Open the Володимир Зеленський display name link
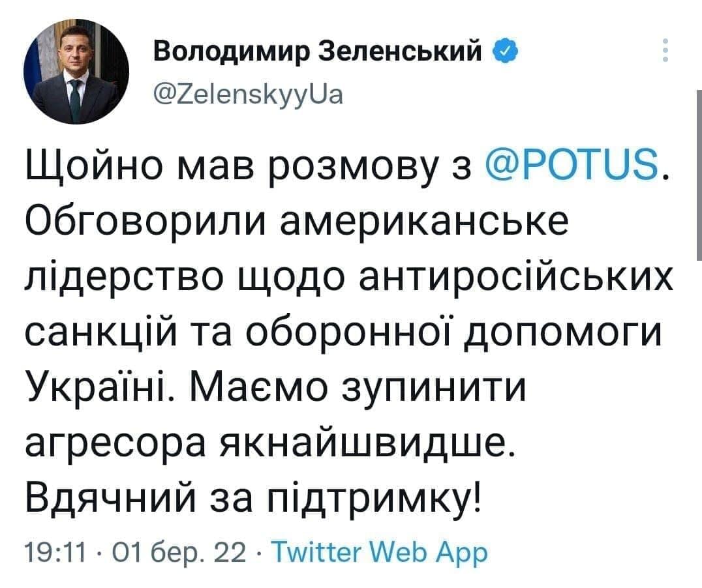702x588 pixels. point(318,53)
